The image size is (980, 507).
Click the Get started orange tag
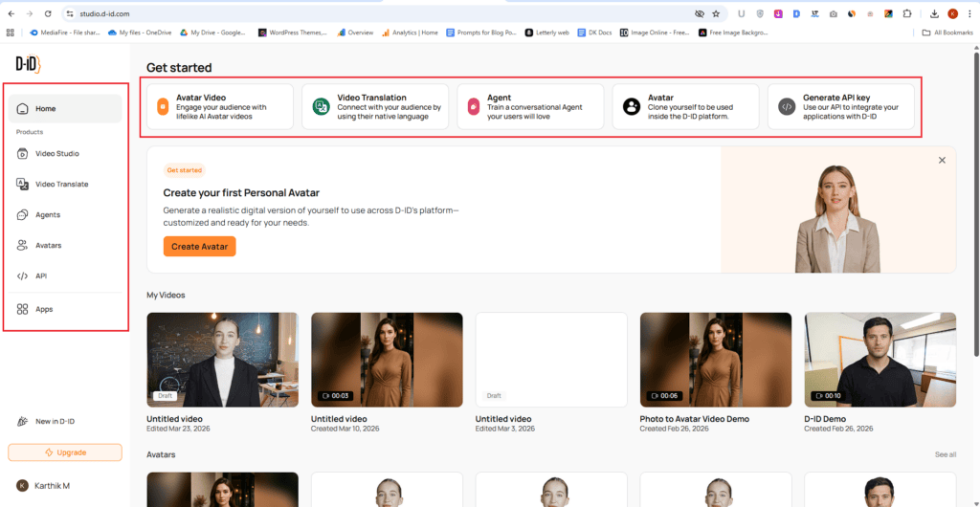click(185, 170)
